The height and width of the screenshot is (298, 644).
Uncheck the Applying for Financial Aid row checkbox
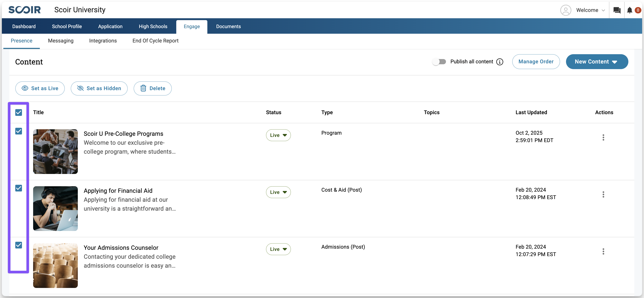point(19,188)
